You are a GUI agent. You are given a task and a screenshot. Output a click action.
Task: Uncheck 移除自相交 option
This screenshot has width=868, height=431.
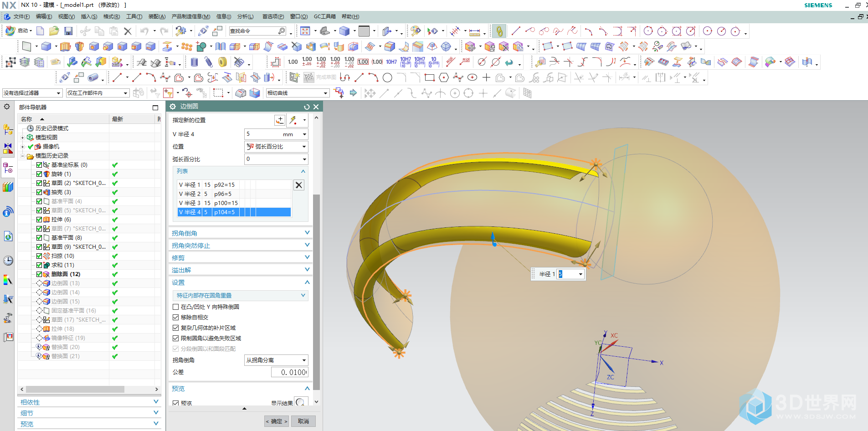click(176, 318)
